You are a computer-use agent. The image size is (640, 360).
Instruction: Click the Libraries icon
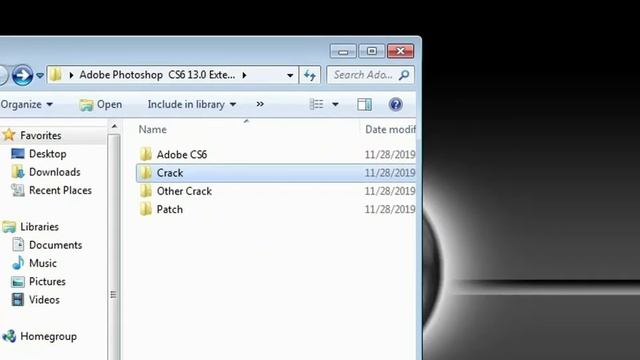point(9,227)
